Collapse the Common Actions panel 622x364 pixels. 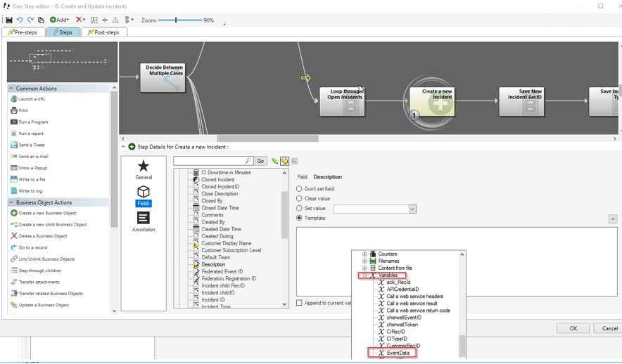tap(11, 89)
